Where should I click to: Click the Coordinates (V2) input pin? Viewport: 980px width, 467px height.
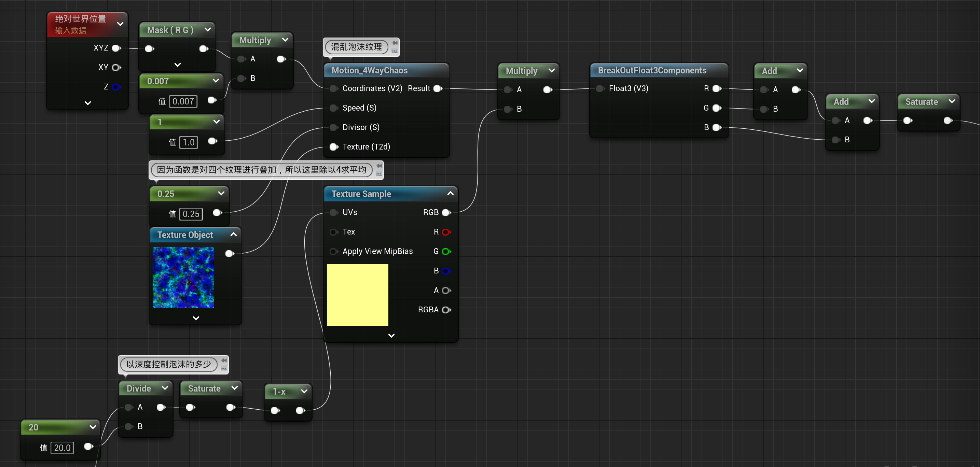click(334, 89)
